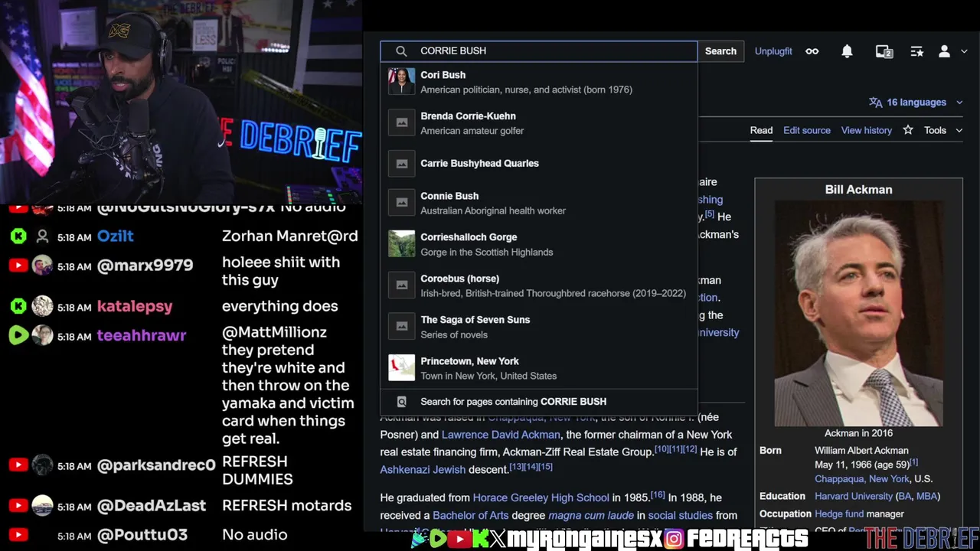Select the Cori Bush search suggestion
980x551 pixels.
tap(539, 82)
